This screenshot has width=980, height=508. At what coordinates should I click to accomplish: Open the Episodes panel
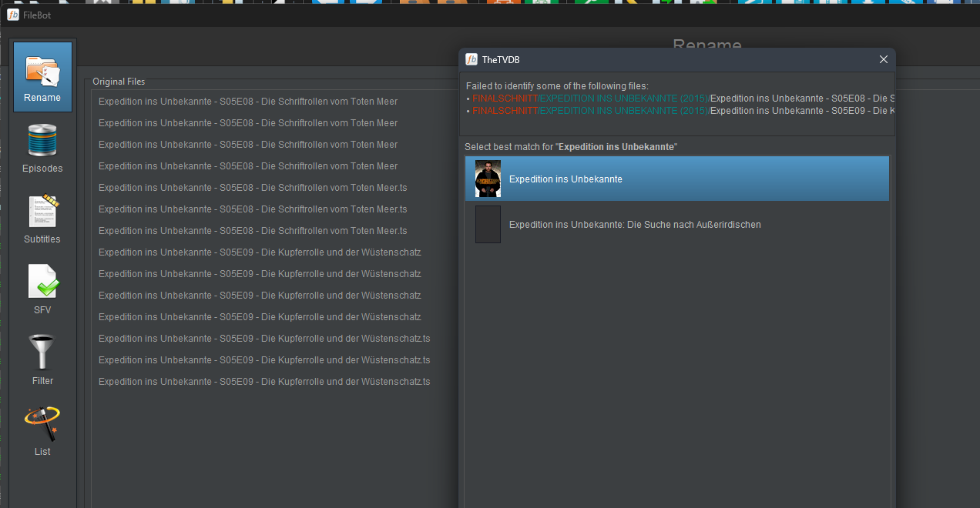(42, 148)
